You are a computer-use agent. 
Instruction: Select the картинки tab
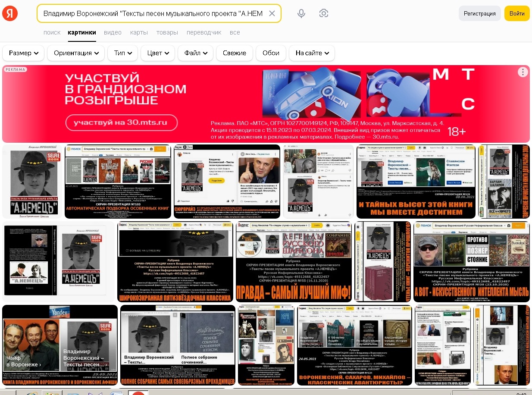82,32
